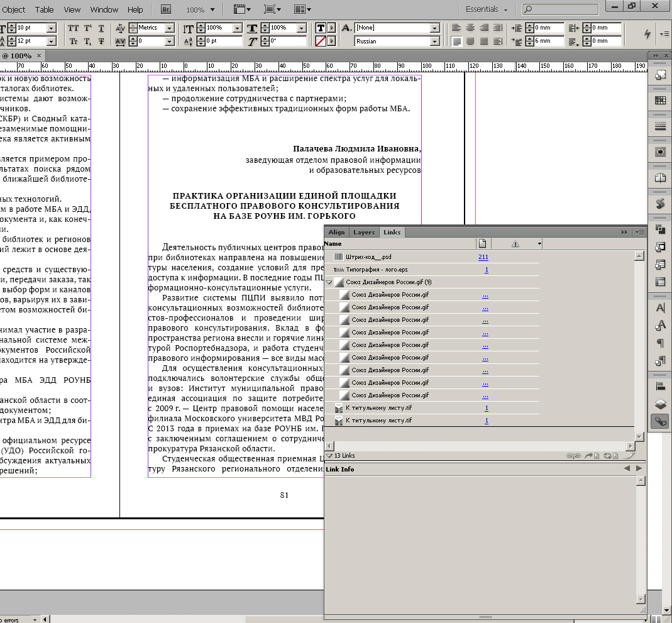Screen dimensions: 672x623
Task: Open Help menu
Action: click(x=135, y=9)
